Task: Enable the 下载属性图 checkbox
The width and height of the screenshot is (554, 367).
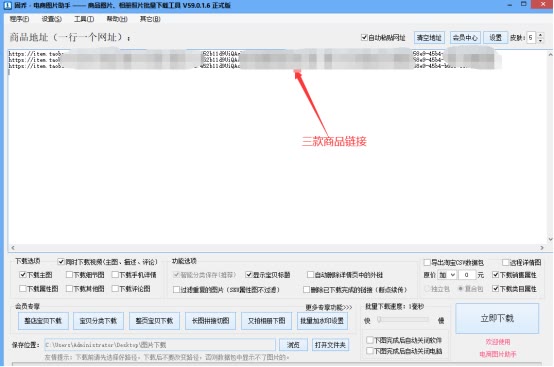Action: point(23,289)
